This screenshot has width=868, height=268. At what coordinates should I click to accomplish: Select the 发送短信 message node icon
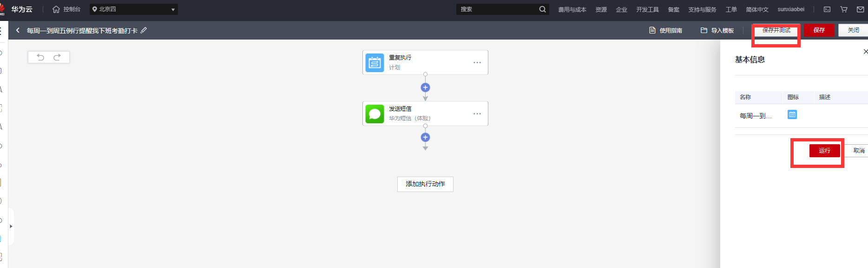coord(375,114)
